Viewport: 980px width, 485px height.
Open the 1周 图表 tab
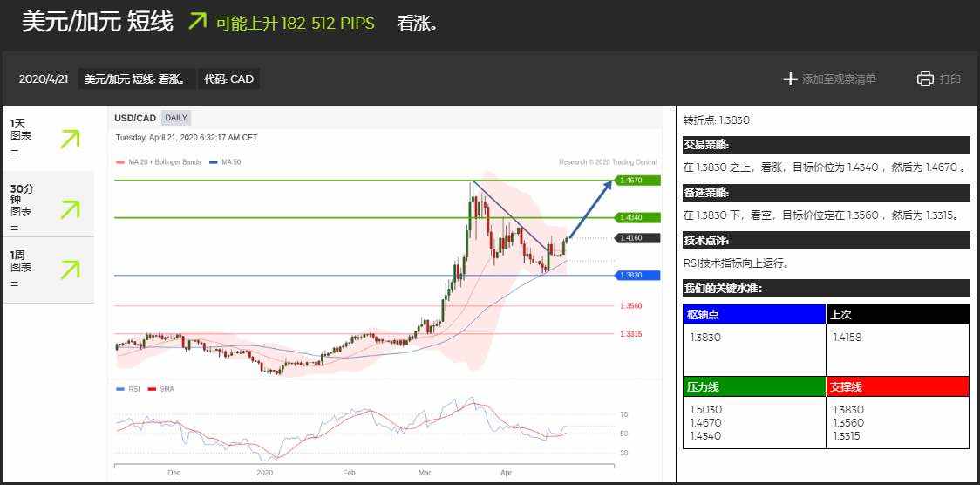[49, 270]
